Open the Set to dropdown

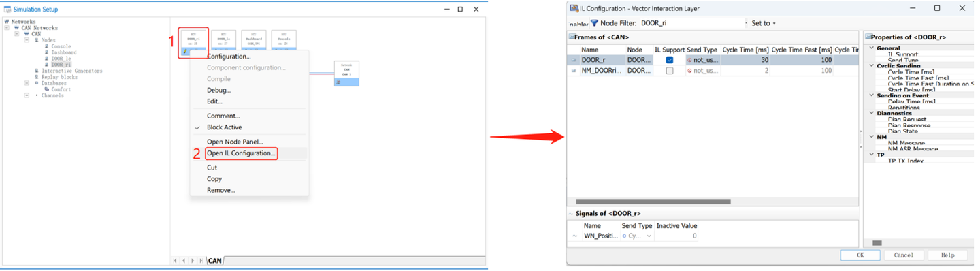[764, 23]
